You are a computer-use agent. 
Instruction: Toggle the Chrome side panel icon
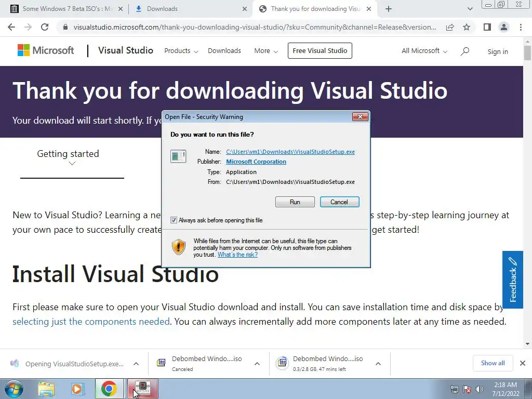coord(487,27)
